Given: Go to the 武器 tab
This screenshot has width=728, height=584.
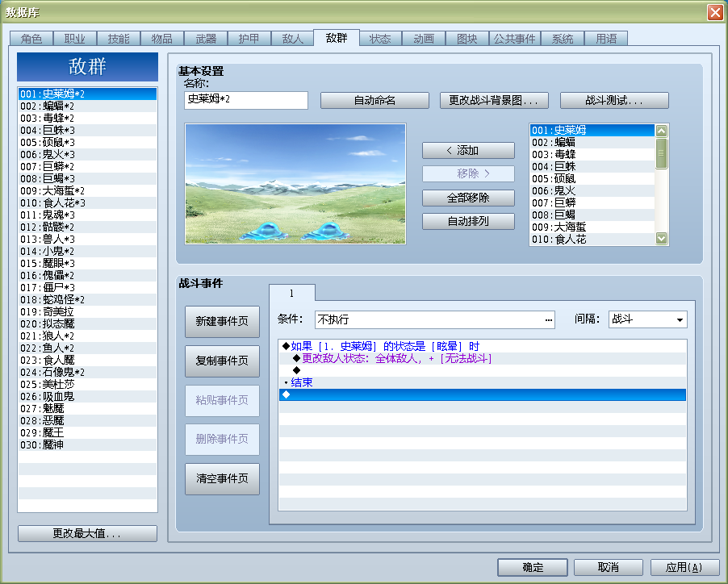Looking at the screenshot, I should 206,39.
